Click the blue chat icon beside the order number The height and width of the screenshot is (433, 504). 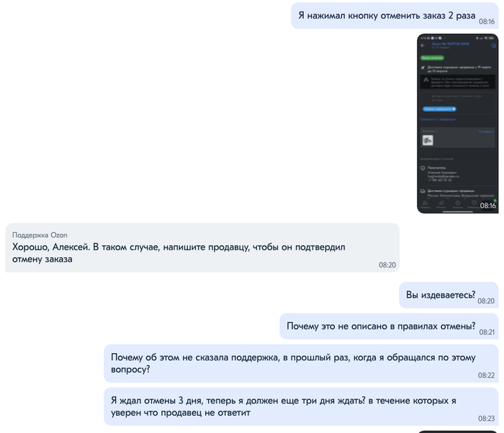tap(493, 45)
